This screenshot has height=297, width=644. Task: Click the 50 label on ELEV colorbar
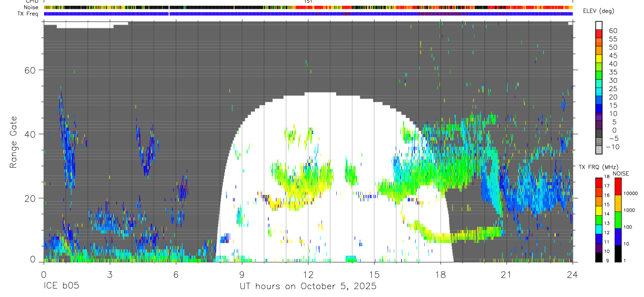612,48
